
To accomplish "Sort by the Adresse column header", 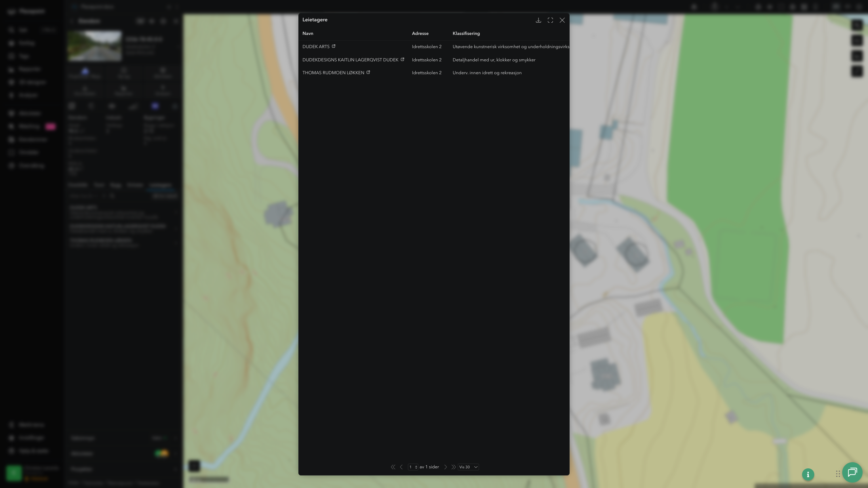I will [x=420, y=33].
